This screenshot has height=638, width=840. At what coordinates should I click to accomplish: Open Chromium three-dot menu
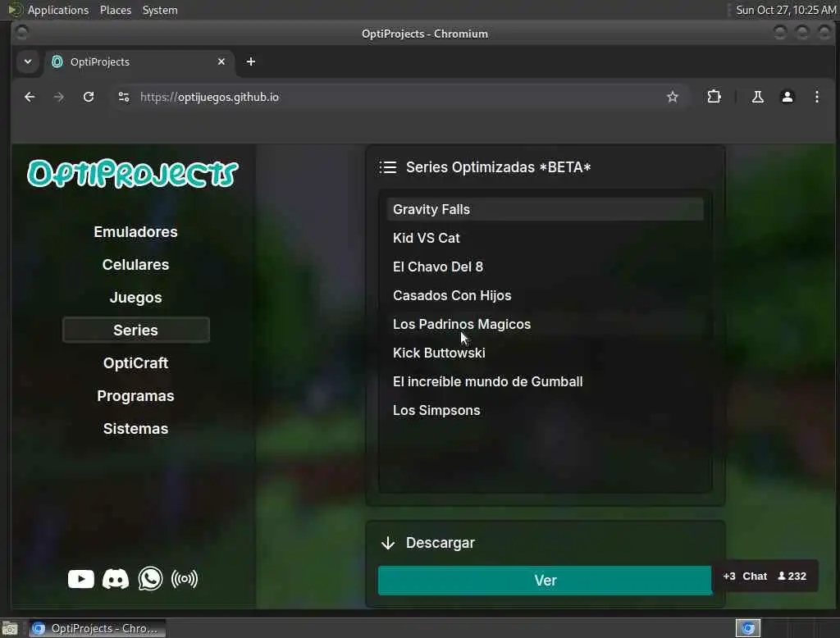pyautogui.click(x=816, y=97)
